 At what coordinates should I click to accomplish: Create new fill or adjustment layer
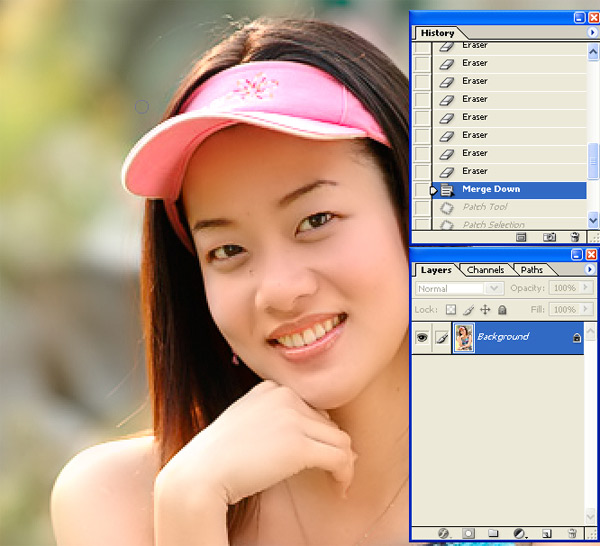520,533
